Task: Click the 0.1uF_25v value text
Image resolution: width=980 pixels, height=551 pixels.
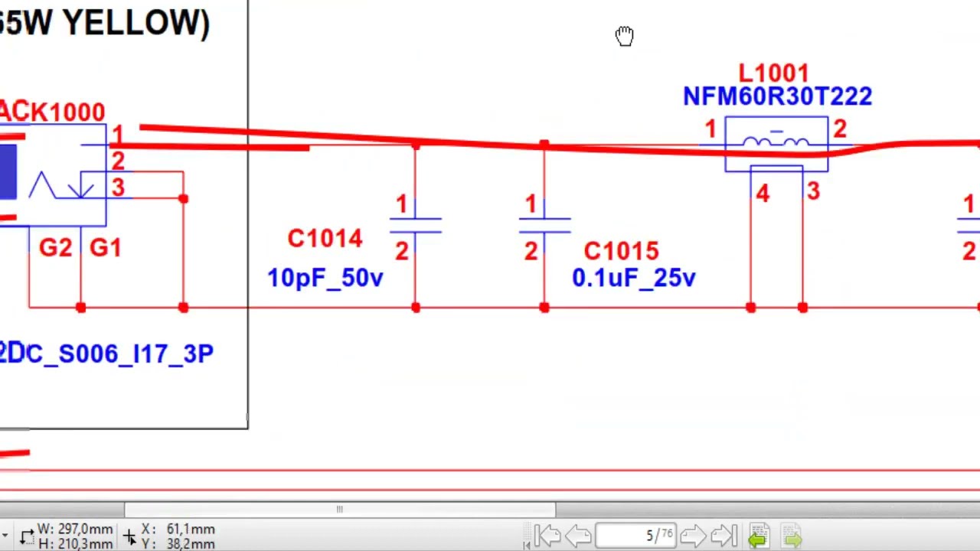Action: click(634, 278)
